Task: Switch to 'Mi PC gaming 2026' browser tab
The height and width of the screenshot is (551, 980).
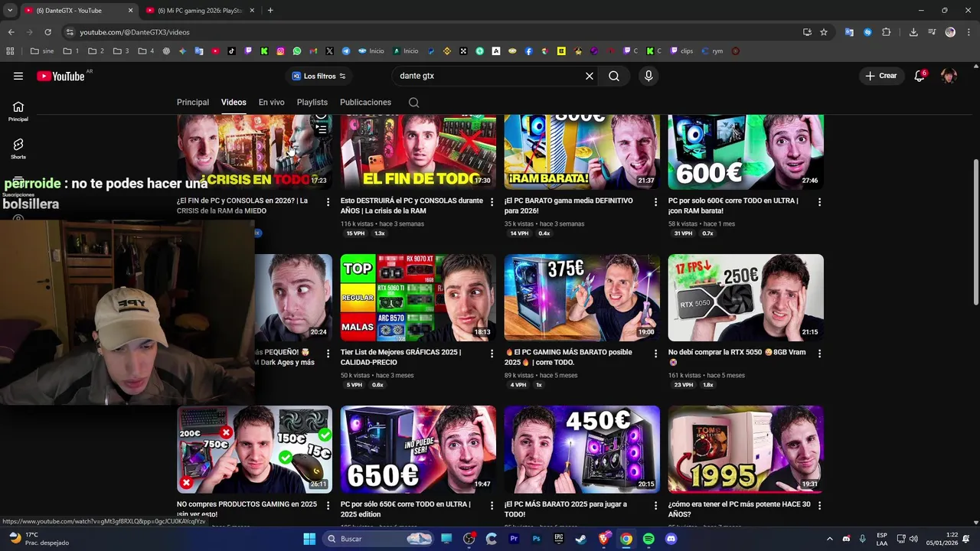Action: [x=201, y=11]
